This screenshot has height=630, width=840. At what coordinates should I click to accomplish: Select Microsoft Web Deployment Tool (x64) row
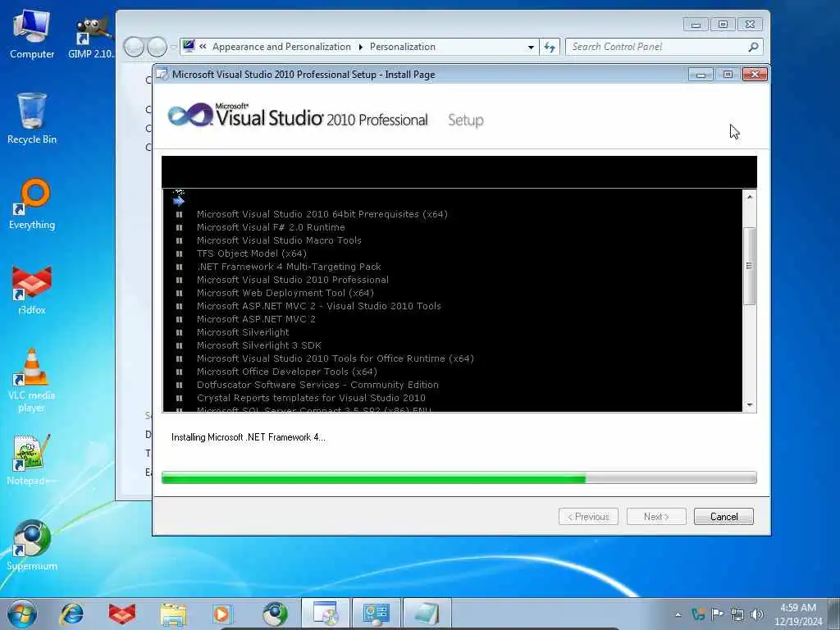click(x=285, y=293)
